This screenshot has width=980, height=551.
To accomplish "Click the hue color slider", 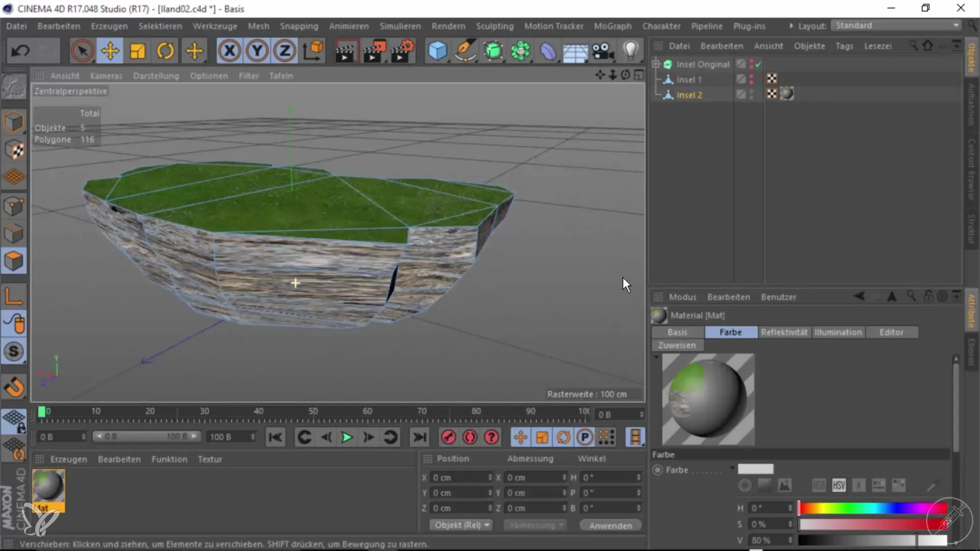I will 873,508.
